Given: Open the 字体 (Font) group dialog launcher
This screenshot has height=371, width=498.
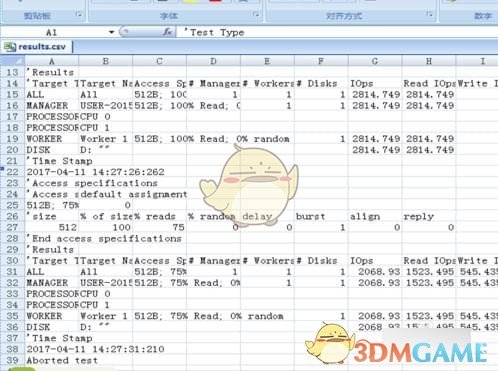Looking at the screenshot, I should 256,14.
